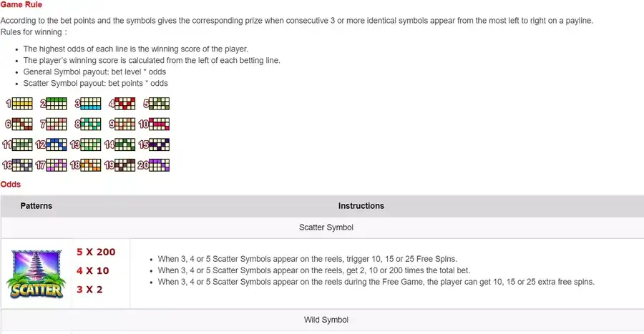This screenshot has width=644, height=334.
Task: Select the Instructions column header
Action: 361,206
